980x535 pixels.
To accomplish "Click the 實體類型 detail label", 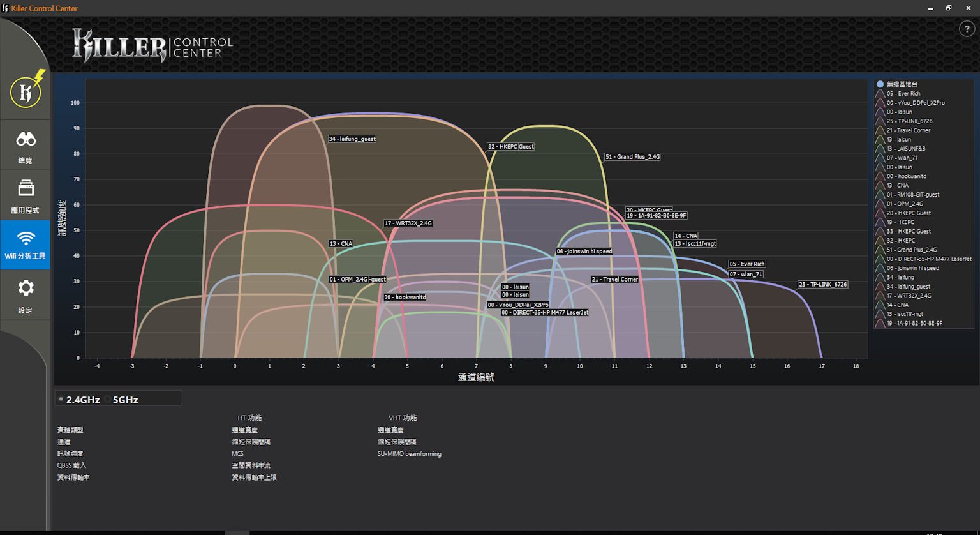I will click(70, 430).
